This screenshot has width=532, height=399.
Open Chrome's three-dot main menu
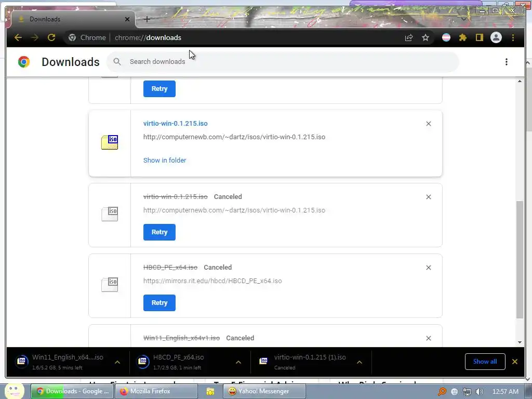pos(513,37)
